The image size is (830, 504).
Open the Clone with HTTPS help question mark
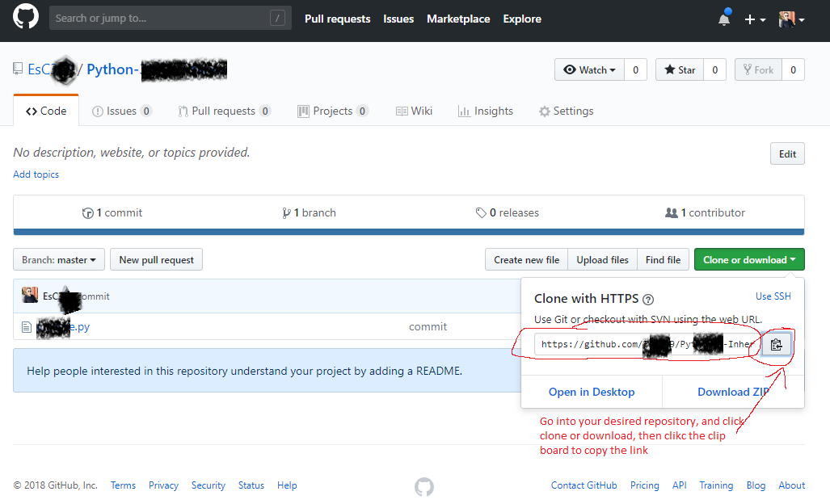(x=648, y=299)
